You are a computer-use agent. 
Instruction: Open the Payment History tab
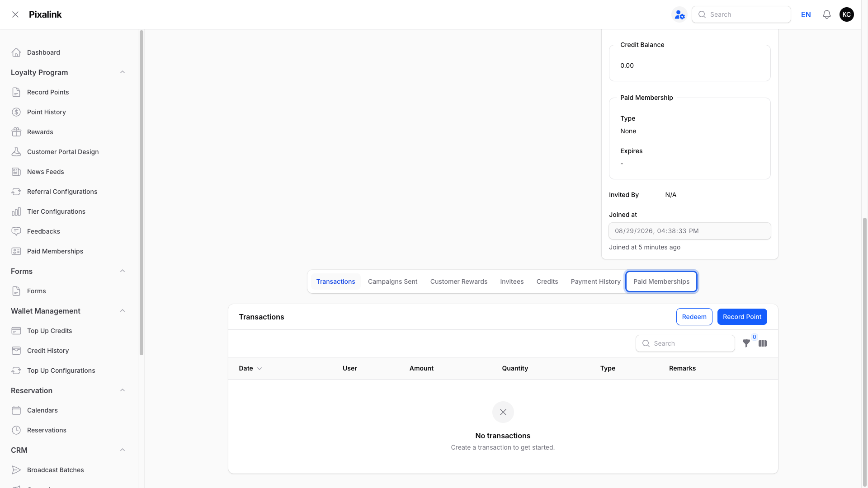click(x=595, y=282)
